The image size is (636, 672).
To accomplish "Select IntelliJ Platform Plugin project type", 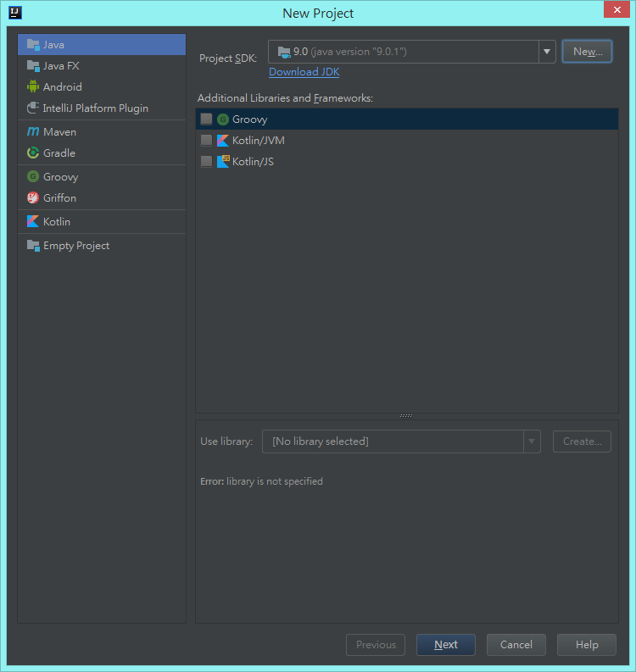I will pyautogui.click(x=102, y=108).
